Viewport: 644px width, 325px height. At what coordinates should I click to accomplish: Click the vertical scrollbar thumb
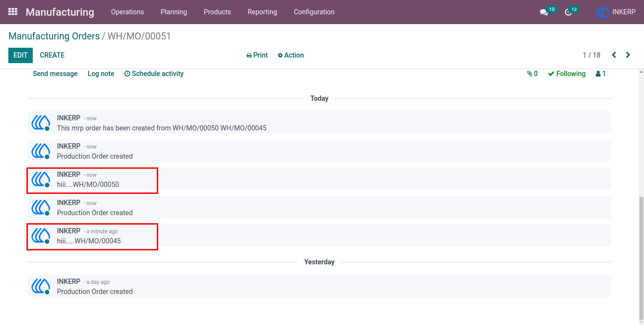(x=641, y=258)
